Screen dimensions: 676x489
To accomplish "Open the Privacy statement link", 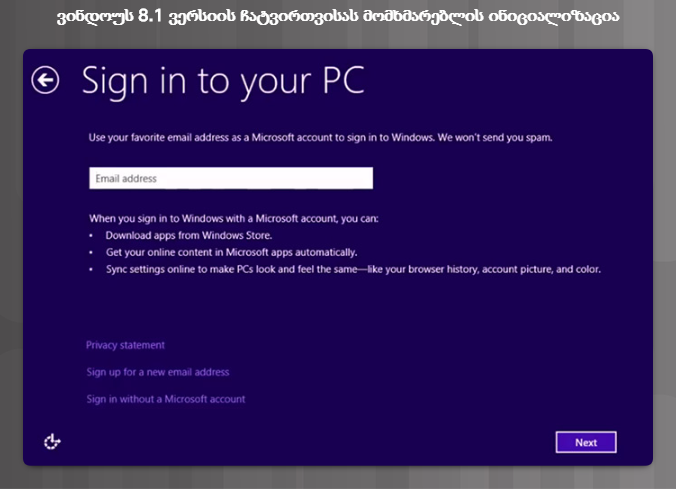I will (125, 345).
